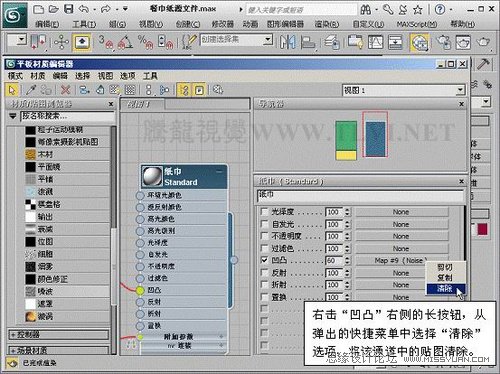500x374 pixels.
Task: Toggle the Percent Snap icon
Action: pos(145,42)
